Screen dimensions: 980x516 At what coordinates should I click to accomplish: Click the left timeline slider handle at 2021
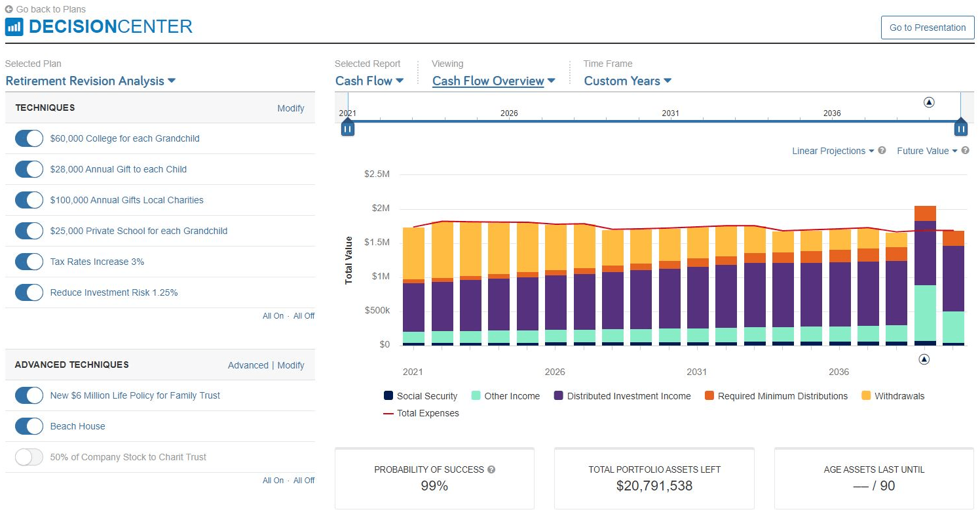(x=348, y=127)
